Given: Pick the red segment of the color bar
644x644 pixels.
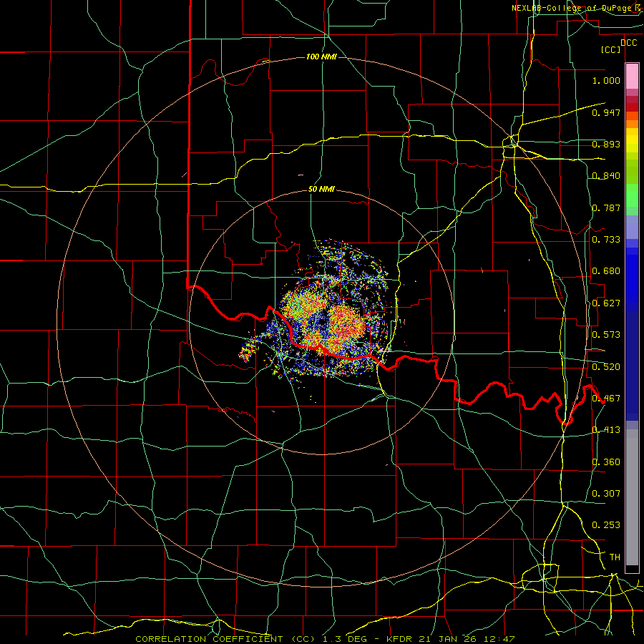Looking at the screenshot, I should click(632, 107).
